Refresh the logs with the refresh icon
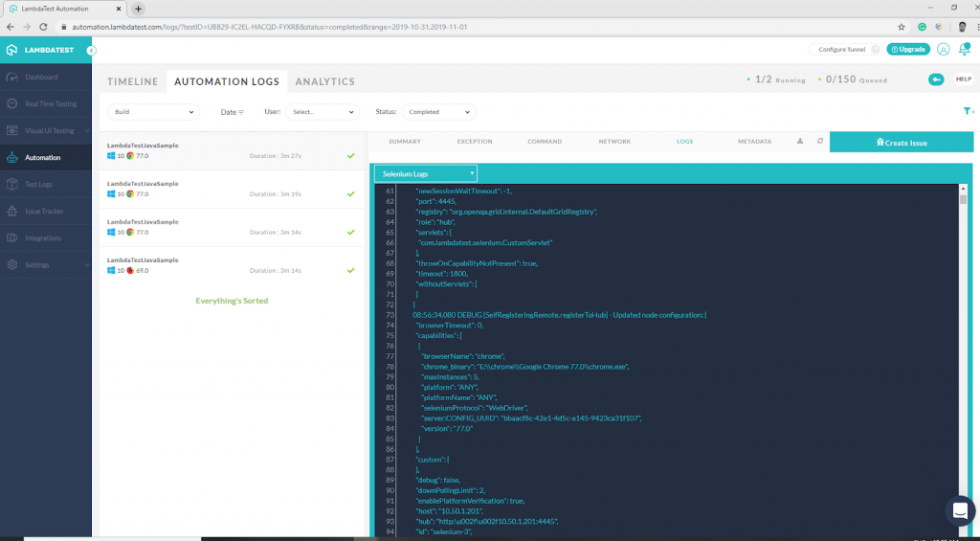The image size is (980, 541). tap(819, 142)
